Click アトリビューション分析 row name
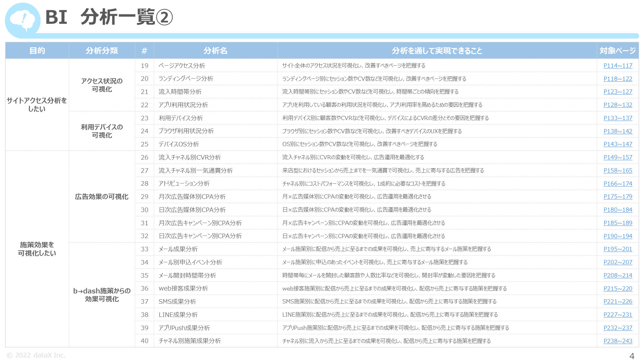This screenshot has height=362, width=644. 184,184
